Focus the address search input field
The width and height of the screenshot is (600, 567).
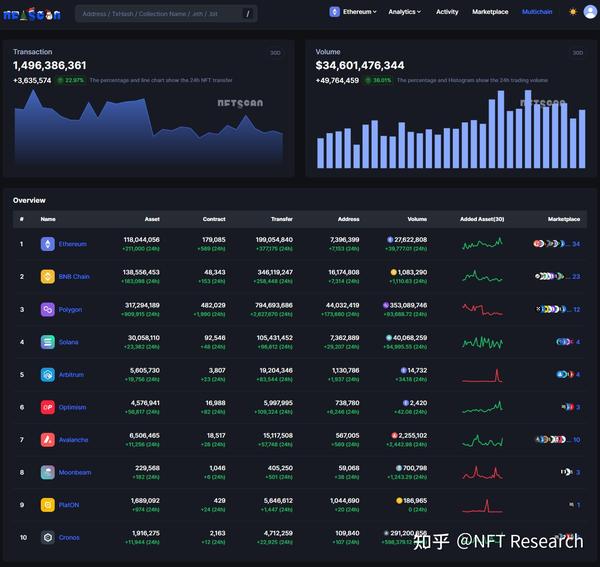166,14
